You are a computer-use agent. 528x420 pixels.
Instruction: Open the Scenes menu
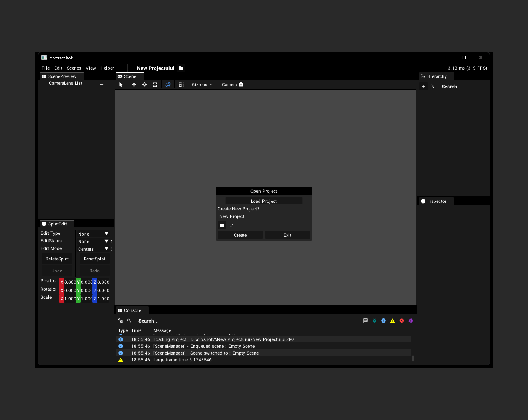click(74, 68)
